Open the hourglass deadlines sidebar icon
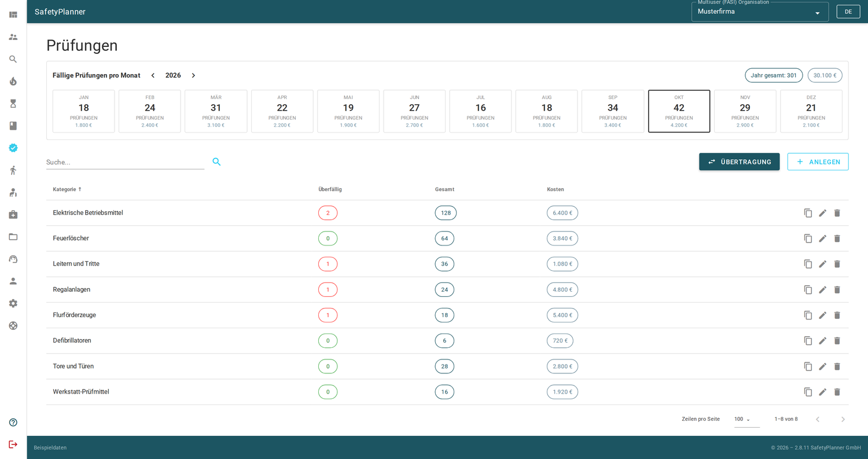The width and height of the screenshot is (868, 459). coord(13,104)
